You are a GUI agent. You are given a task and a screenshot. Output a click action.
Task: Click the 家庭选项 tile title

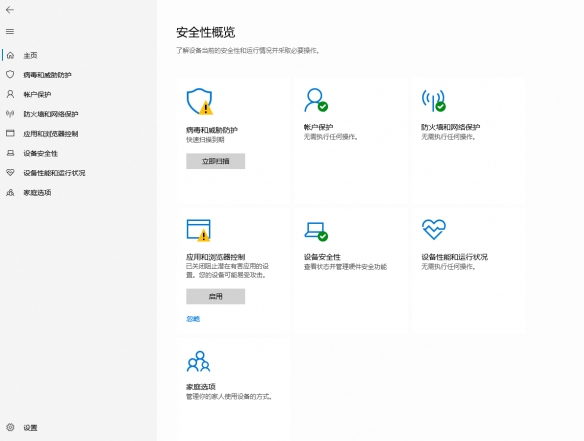click(x=200, y=386)
